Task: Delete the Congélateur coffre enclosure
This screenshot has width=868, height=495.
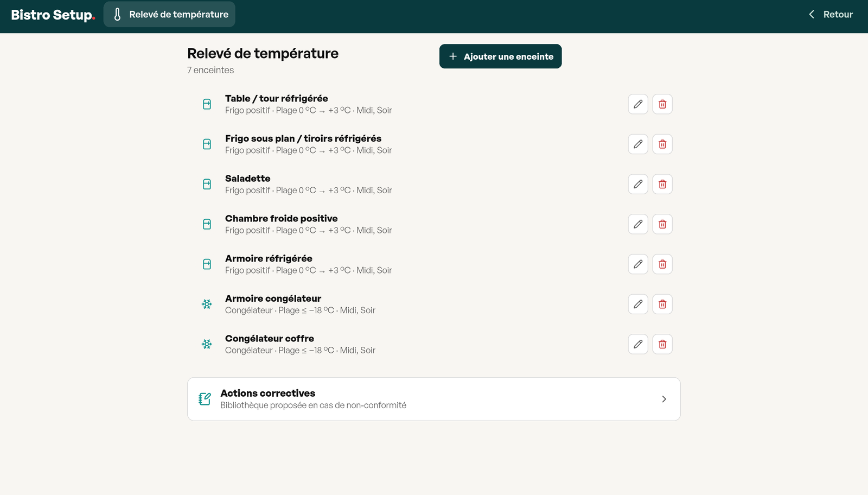Action: click(662, 344)
